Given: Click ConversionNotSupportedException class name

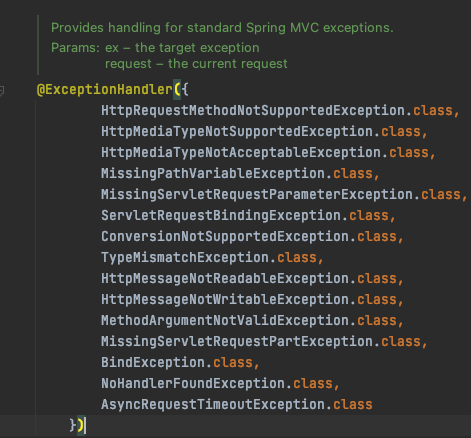Looking at the screenshot, I should [225, 236].
